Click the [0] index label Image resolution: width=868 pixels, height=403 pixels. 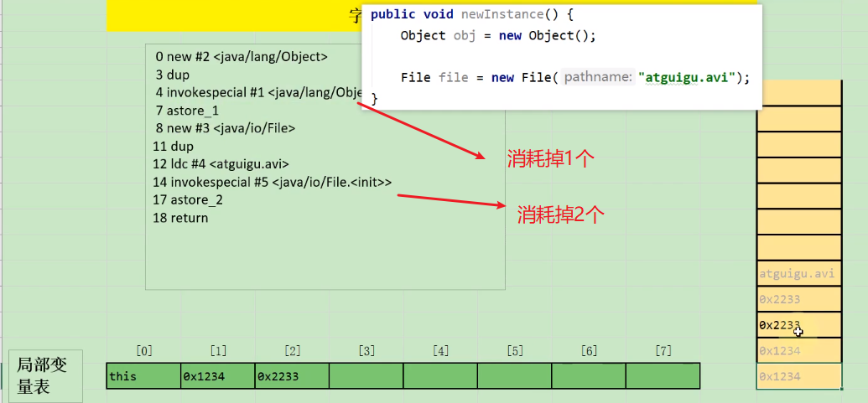pyautogui.click(x=144, y=350)
